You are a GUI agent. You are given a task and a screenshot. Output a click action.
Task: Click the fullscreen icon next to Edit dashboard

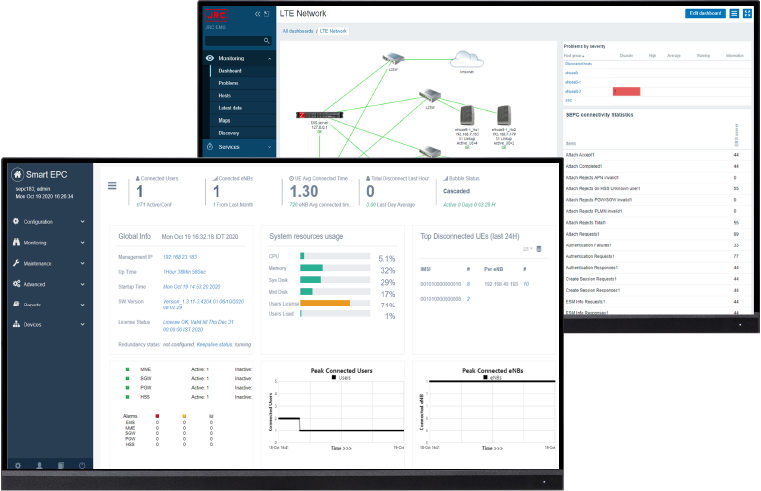point(747,13)
